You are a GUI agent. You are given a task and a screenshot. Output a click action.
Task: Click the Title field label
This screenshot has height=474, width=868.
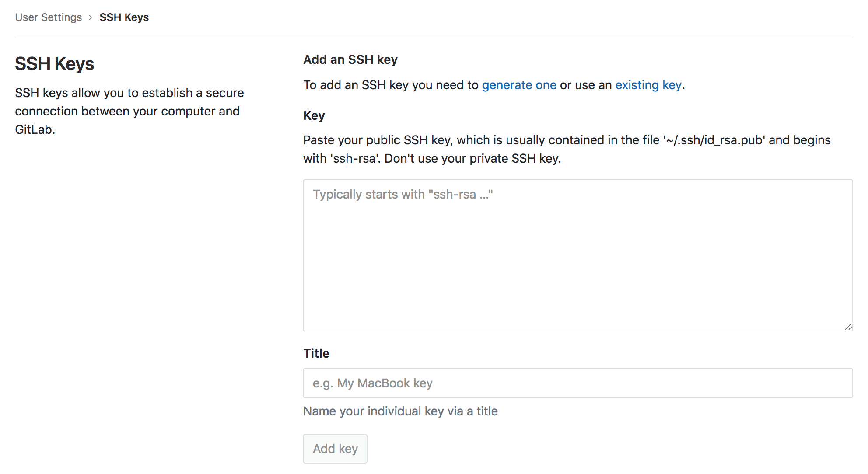click(316, 353)
